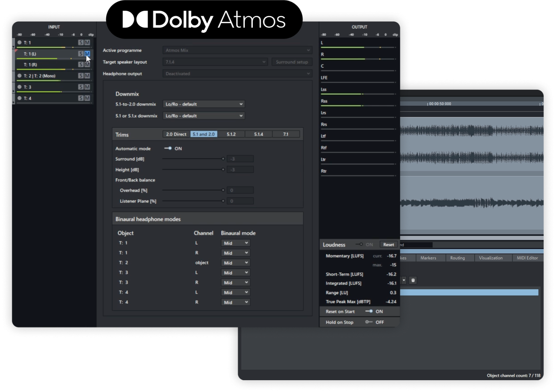
Task: Enable the Hold on Stop switch
Action: click(x=369, y=322)
